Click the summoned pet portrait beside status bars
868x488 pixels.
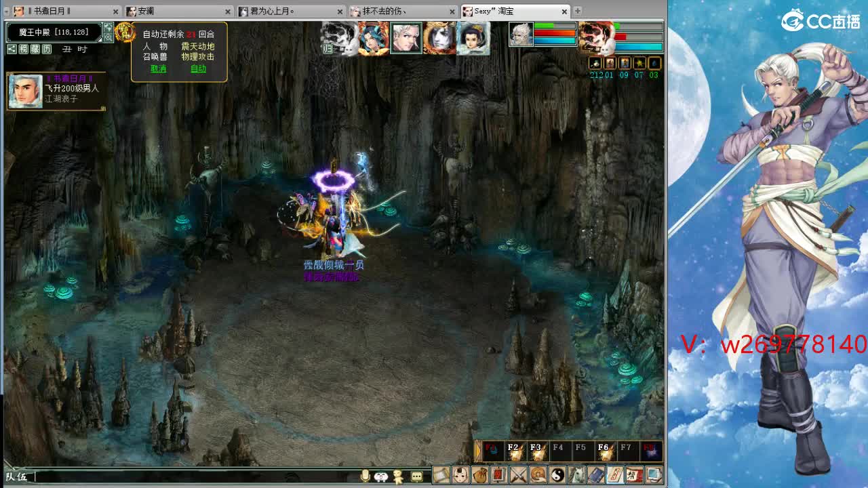click(521, 35)
